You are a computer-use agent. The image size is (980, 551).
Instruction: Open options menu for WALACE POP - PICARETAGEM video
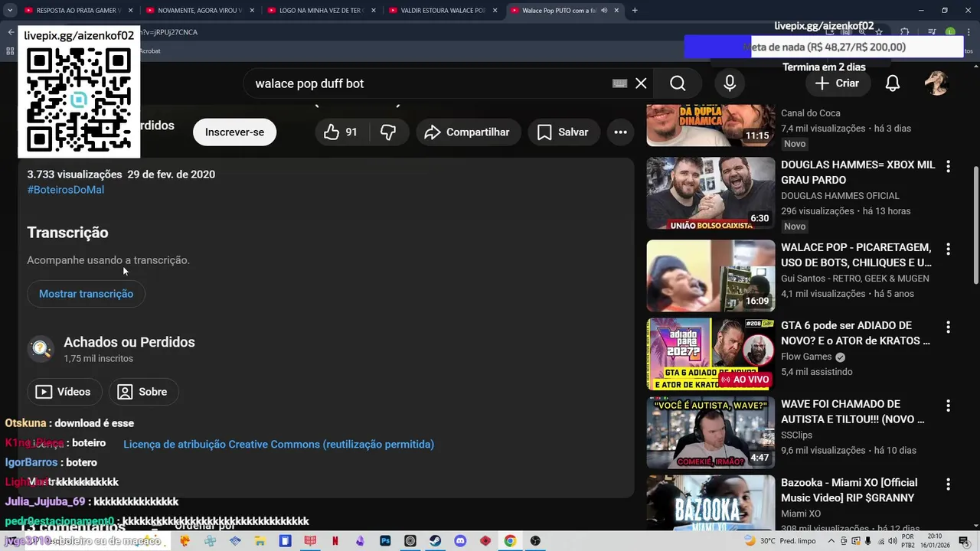(948, 249)
